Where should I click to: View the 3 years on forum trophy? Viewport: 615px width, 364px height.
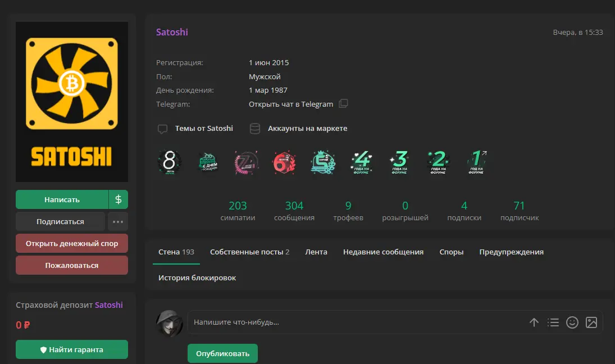[399, 162]
